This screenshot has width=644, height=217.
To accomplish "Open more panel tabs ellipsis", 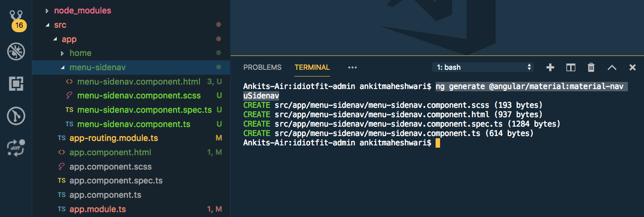I will (x=352, y=68).
